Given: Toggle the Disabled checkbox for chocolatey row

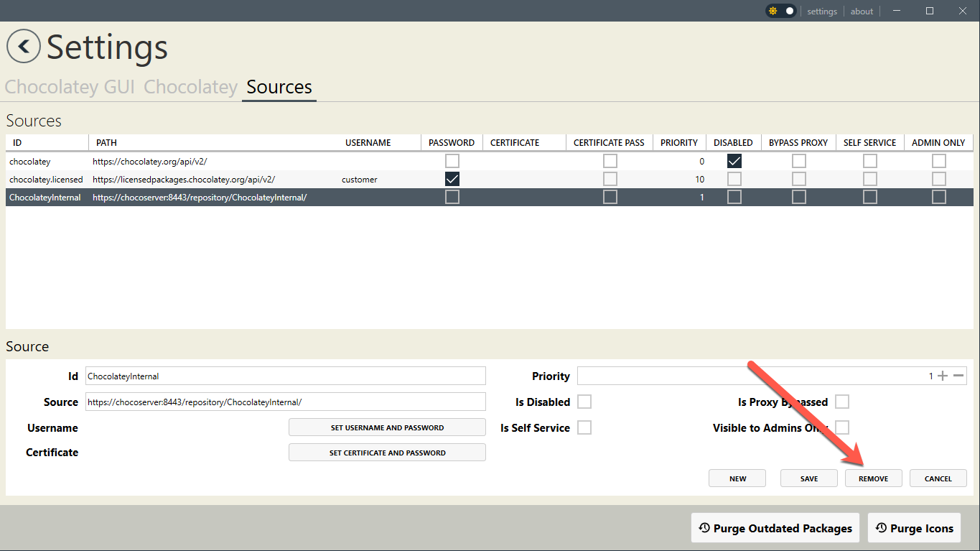Looking at the screenshot, I should (734, 162).
